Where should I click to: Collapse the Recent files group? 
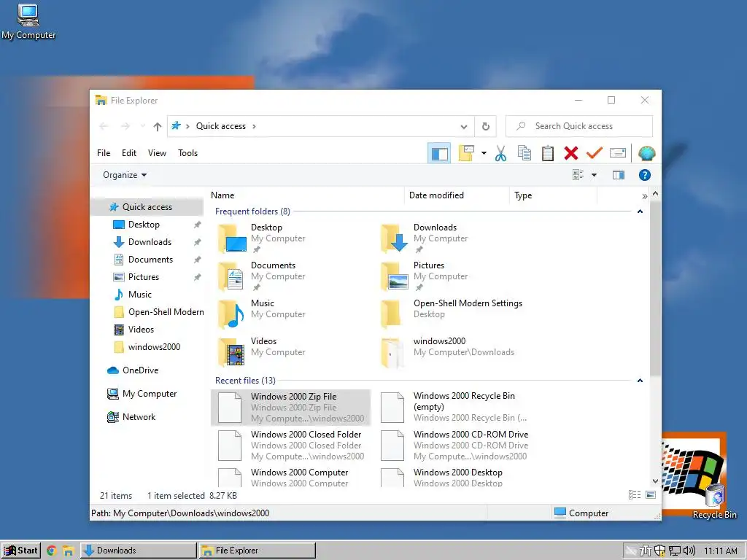[x=640, y=381]
